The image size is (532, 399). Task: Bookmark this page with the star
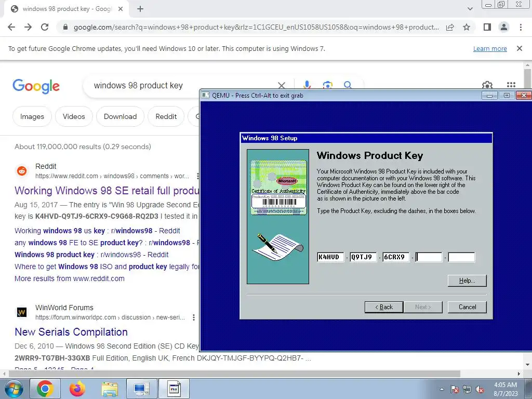point(467,27)
